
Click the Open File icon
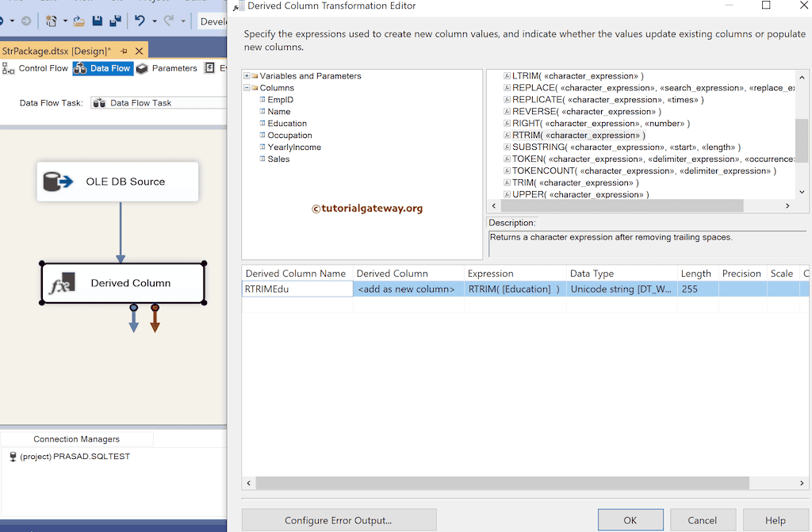coord(79,21)
